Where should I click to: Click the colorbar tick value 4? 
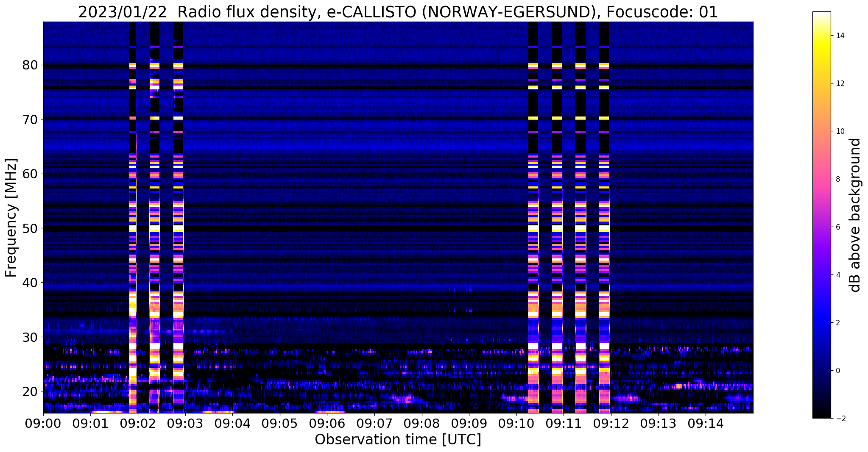pos(838,275)
